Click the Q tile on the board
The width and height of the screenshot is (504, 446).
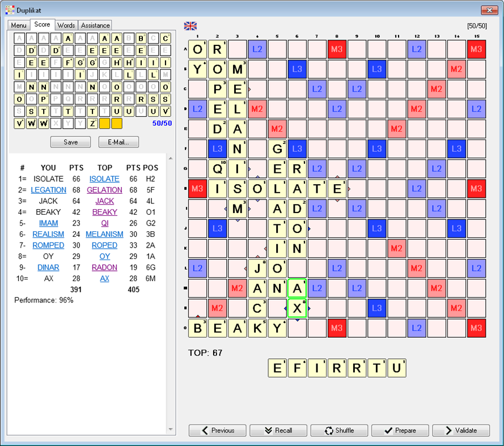(217, 169)
